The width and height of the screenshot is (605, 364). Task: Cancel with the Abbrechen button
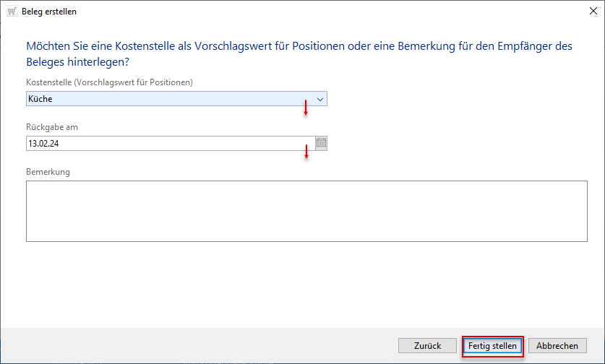(x=557, y=346)
